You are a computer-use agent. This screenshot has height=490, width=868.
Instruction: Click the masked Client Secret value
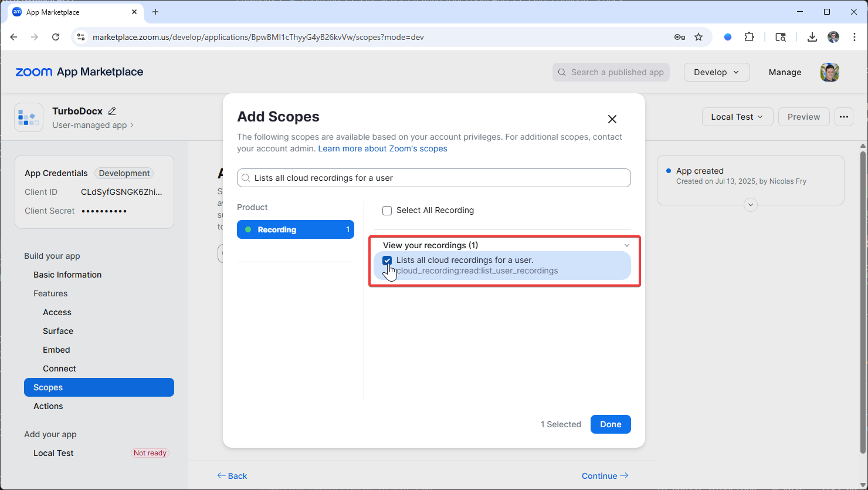click(104, 211)
